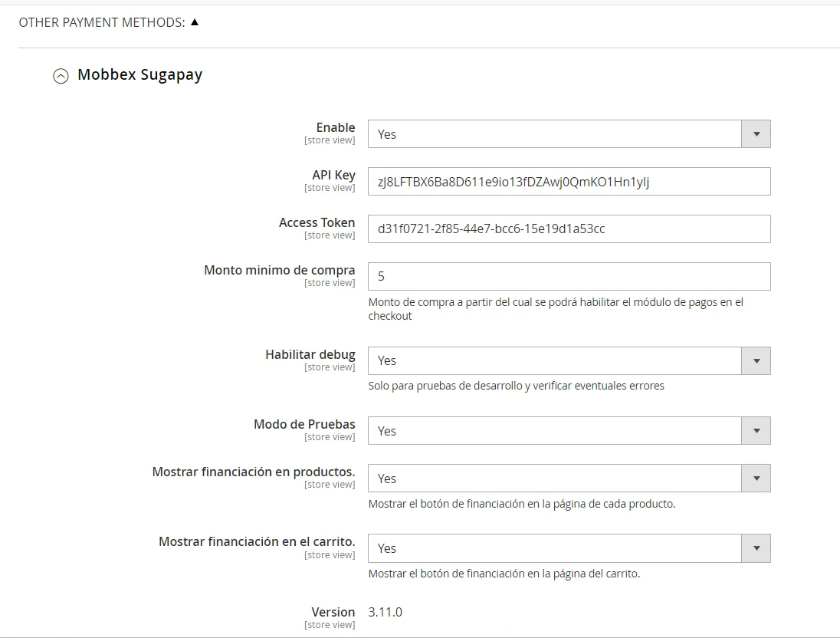Focus the Monto minimo de compra field
Screen dimensions: 840x638
coord(569,277)
